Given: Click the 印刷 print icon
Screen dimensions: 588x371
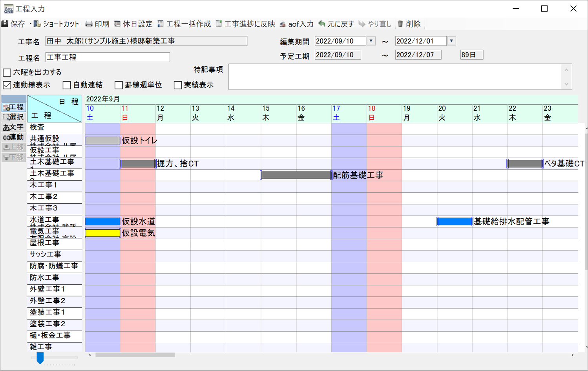Looking at the screenshot, I should coord(89,24).
